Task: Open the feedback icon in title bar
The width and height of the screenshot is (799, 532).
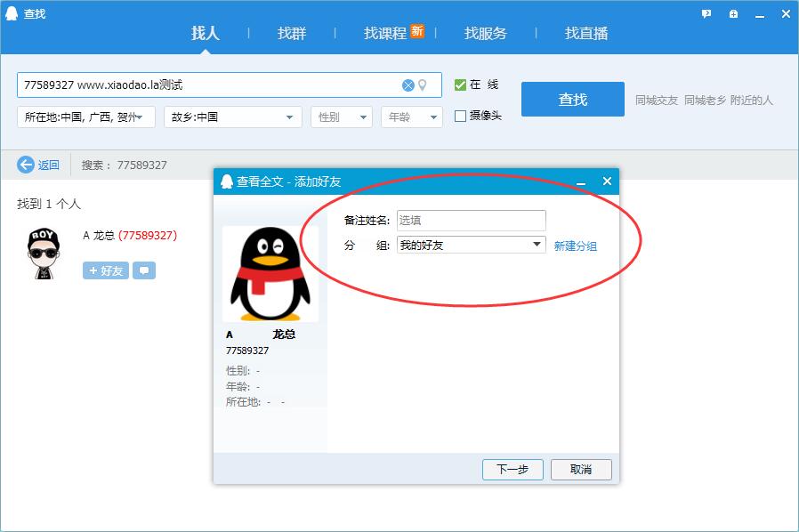Action: [706, 13]
